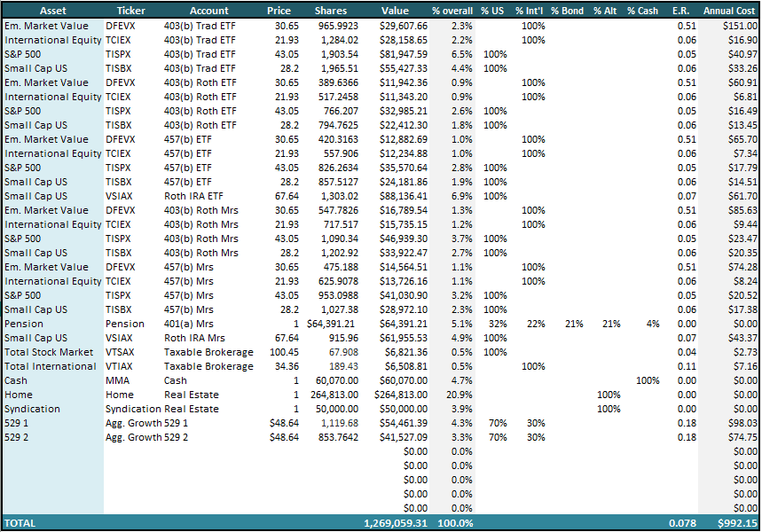Image resolution: width=762 pixels, height=532 pixels.
Task: Select the value cell $50,000.00
Action: click(x=404, y=409)
